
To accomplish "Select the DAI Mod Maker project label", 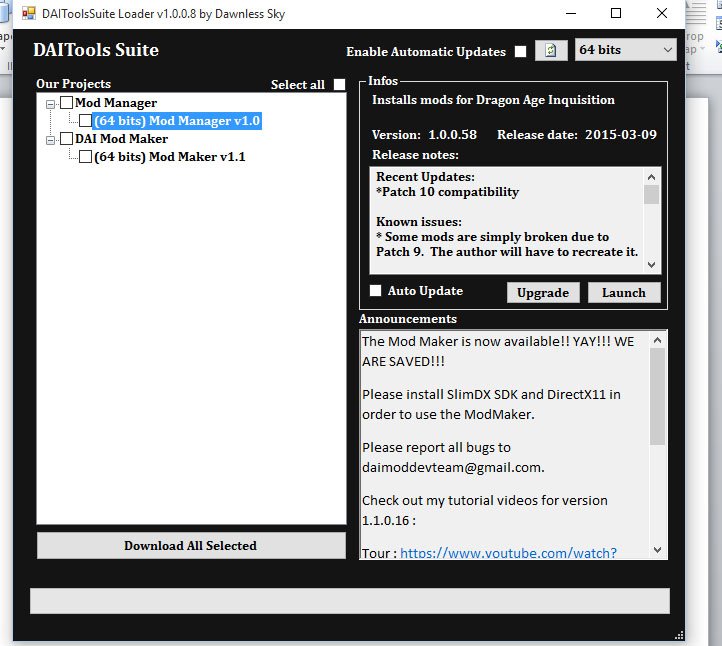I will pos(122,139).
